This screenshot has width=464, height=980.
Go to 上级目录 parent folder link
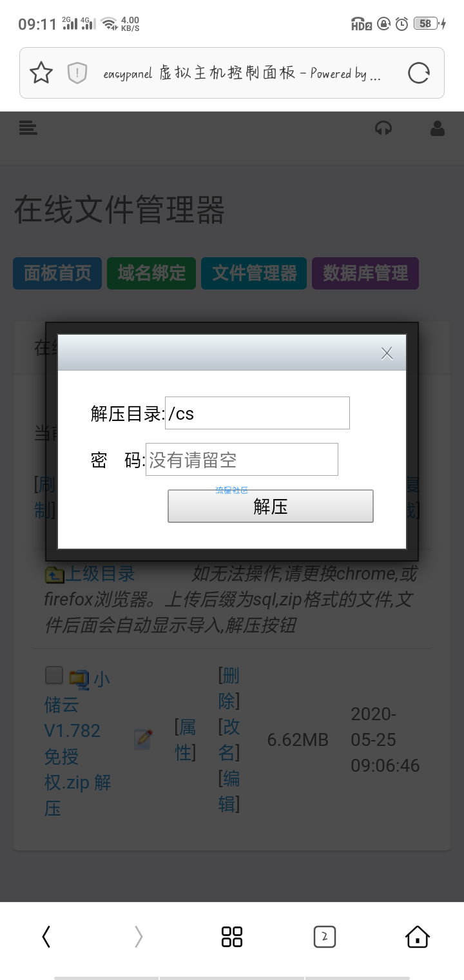coord(101,573)
